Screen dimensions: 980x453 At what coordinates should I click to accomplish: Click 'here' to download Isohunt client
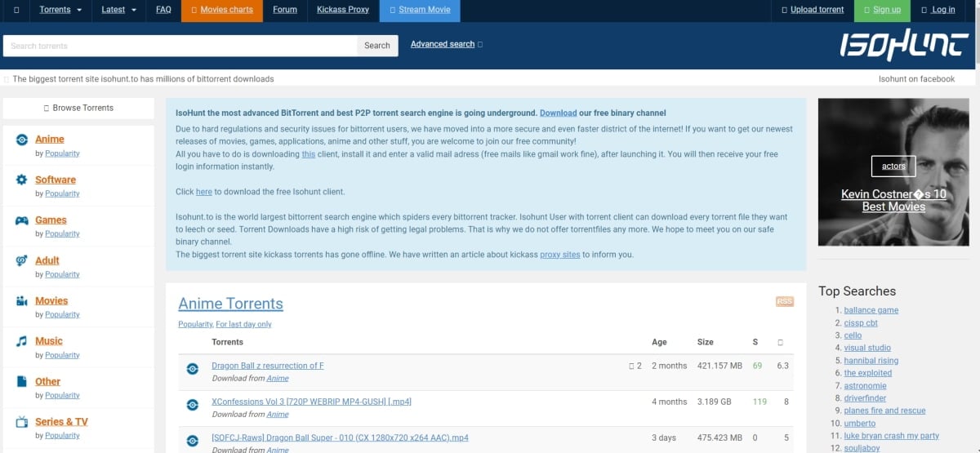pyautogui.click(x=204, y=192)
